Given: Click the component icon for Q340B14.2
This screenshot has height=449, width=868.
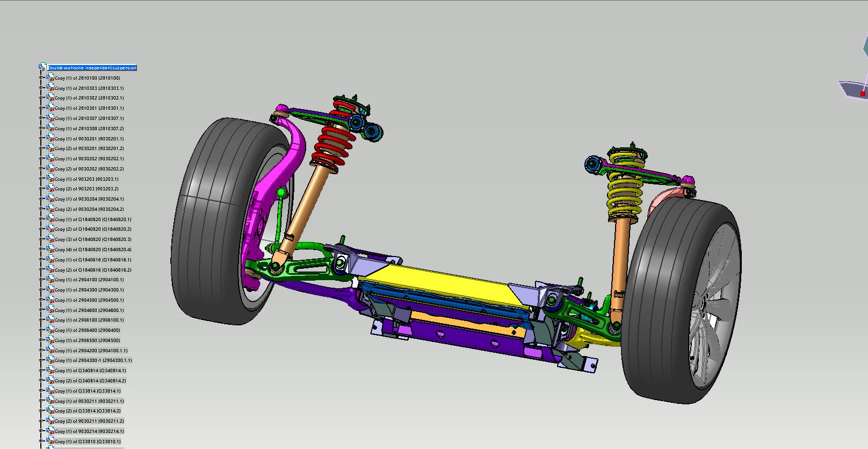Looking at the screenshot, I should coord(50,381).
